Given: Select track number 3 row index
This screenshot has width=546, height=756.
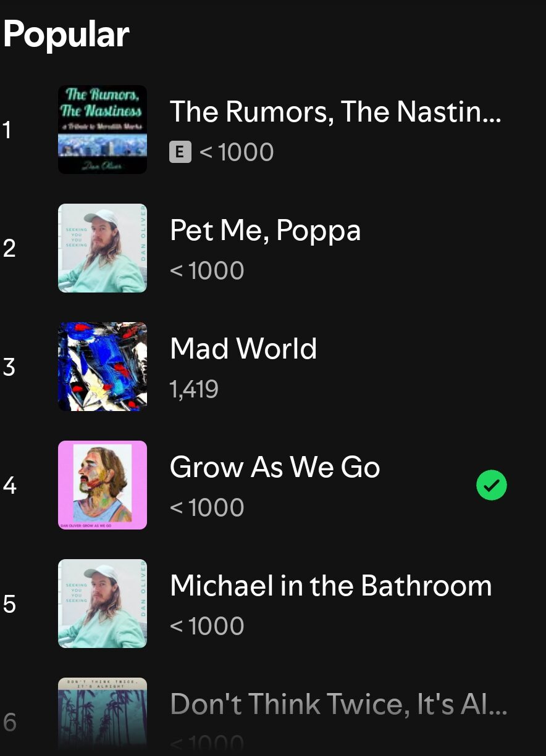Looking at the screenshot, I should 9,367.
